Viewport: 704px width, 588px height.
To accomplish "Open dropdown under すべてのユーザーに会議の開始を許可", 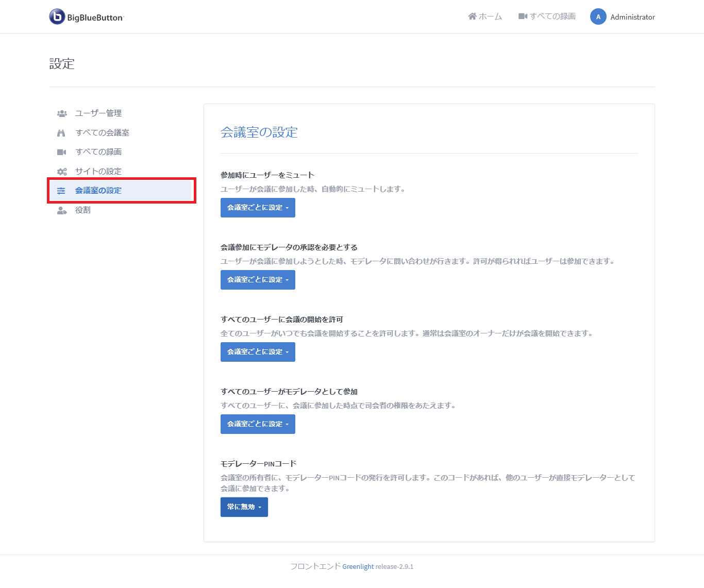I will point(258,352).
